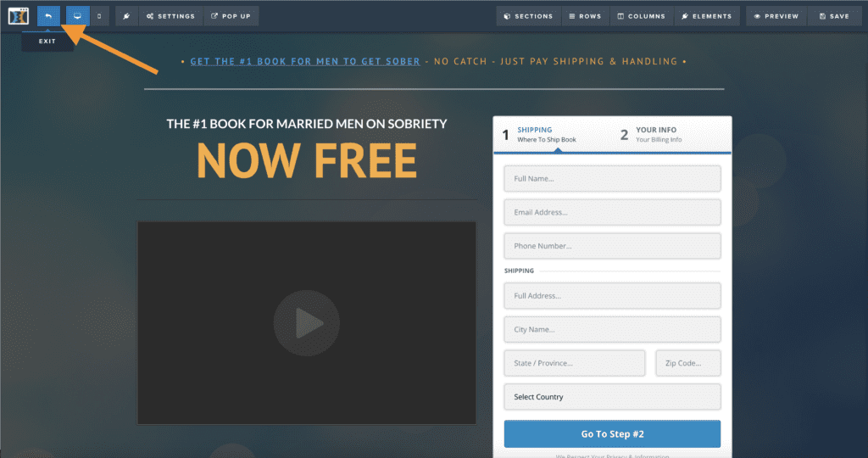Image resolution: width=868 pixels, height=458 pixels.
Task: Open the Columns menu
Action: 642,16
